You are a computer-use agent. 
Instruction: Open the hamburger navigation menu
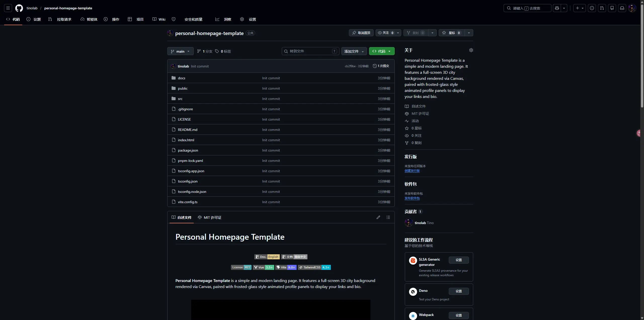[x=8, y=8]
